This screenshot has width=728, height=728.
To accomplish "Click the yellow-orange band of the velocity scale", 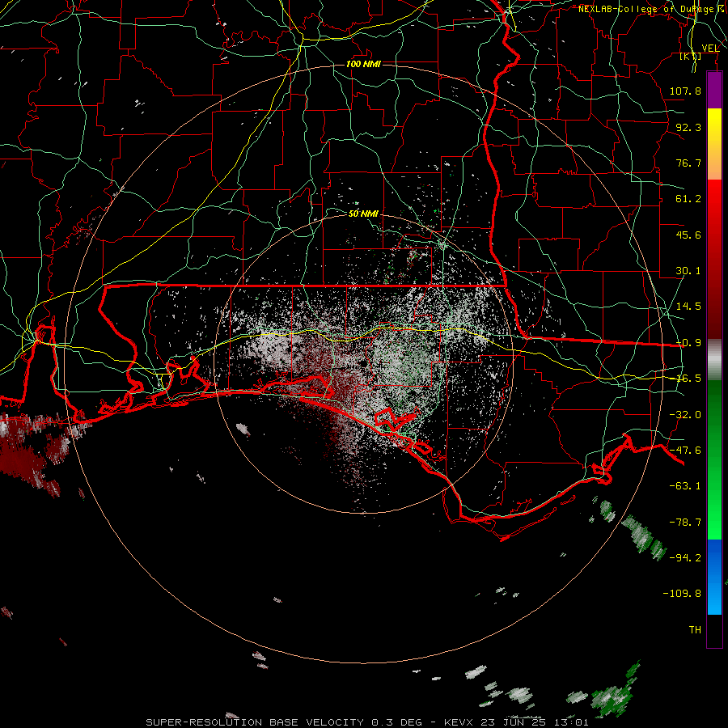I will coord(714,144).
